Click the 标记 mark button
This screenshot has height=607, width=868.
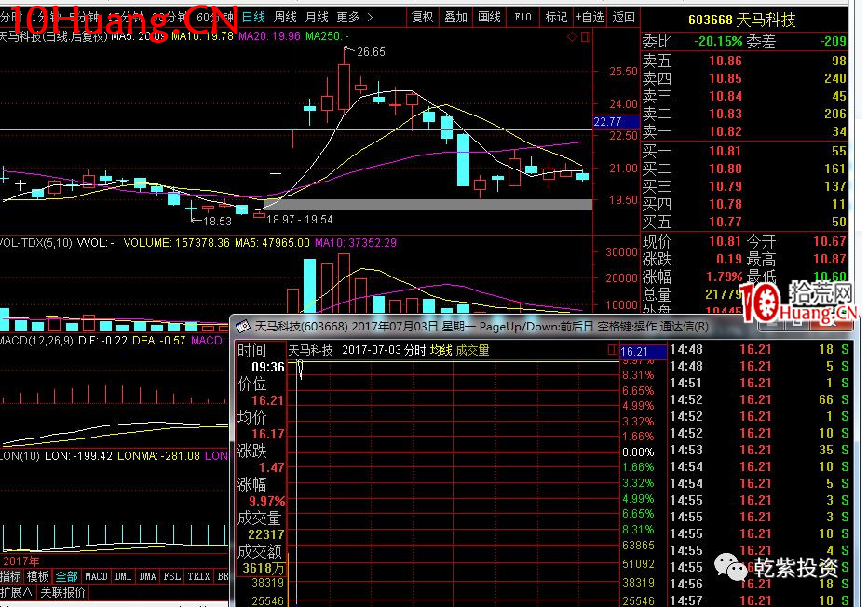(x=556, y=17)
